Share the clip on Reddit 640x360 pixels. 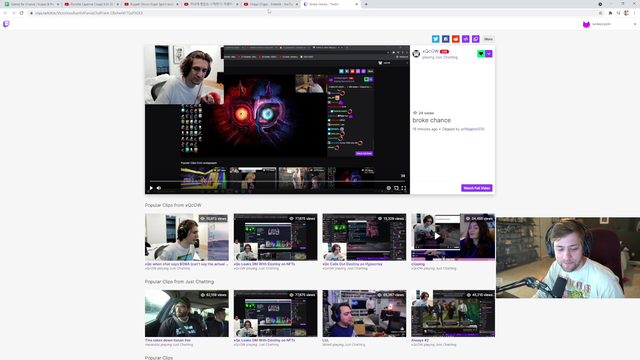click(x=456, y=39)
